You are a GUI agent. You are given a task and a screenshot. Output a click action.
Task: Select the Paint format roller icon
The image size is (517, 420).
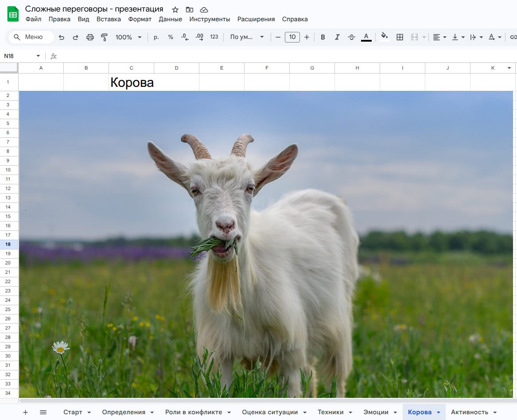pyautogui.click(x=104, y=37)
